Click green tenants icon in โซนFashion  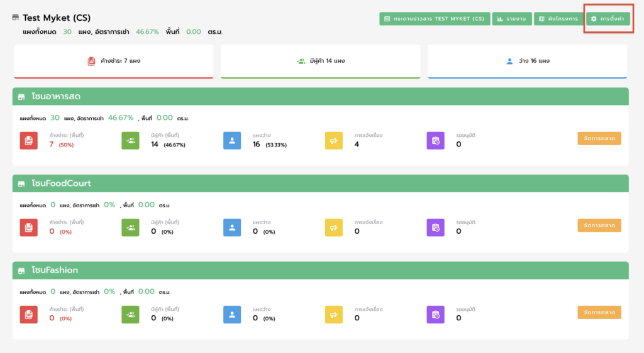click(130, 315)
